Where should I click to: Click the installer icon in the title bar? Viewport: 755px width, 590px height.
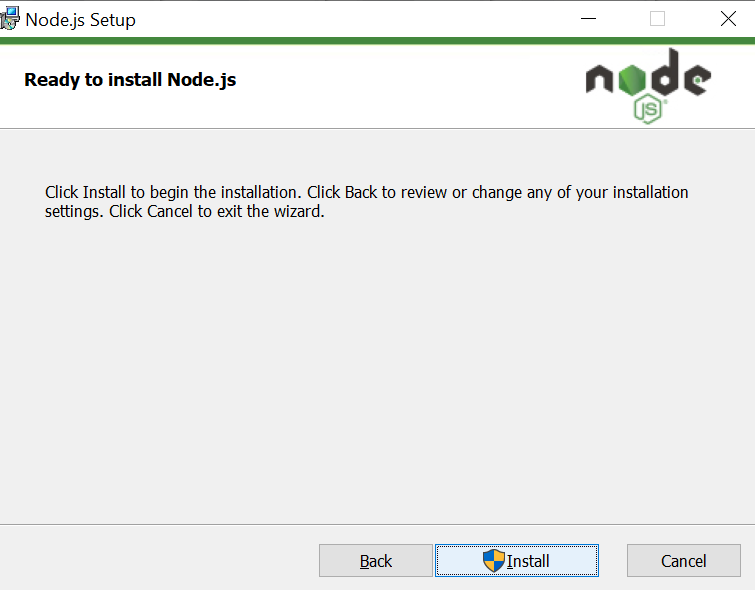(x=10, y=18)
